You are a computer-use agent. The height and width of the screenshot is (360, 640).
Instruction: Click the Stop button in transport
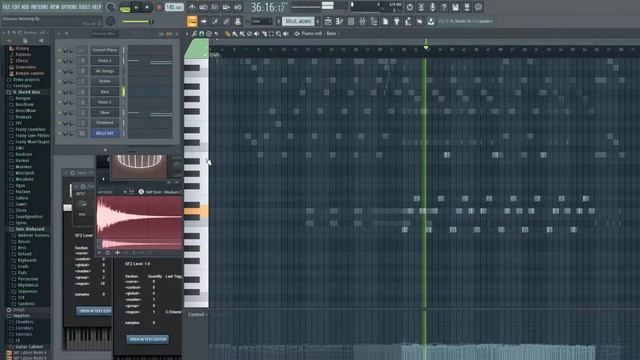pos(147,7)
